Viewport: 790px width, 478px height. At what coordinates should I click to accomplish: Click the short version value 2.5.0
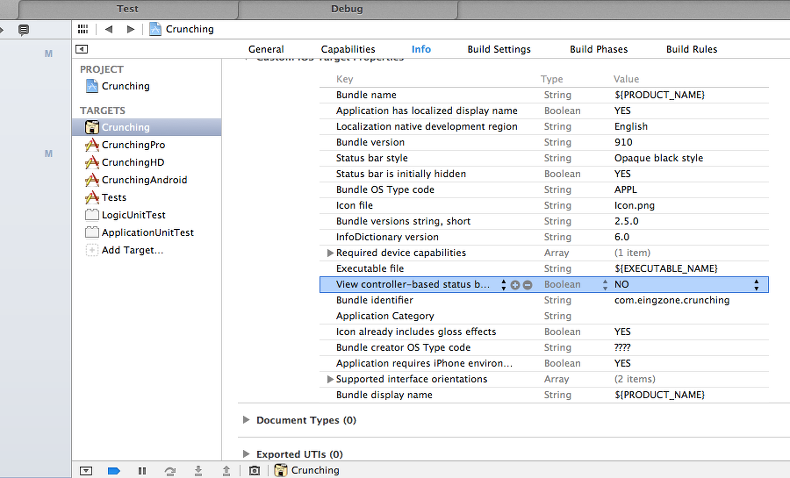click(x=626, y=221)
